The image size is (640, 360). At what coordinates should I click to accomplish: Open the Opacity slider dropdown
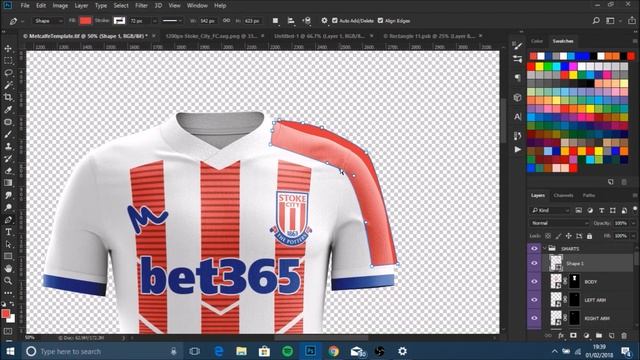(633, 223)
